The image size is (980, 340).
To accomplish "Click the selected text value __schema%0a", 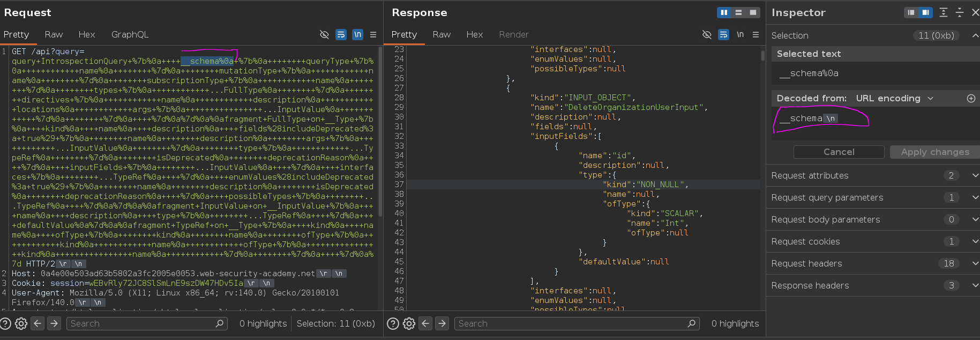I will [x=809, y=73].
